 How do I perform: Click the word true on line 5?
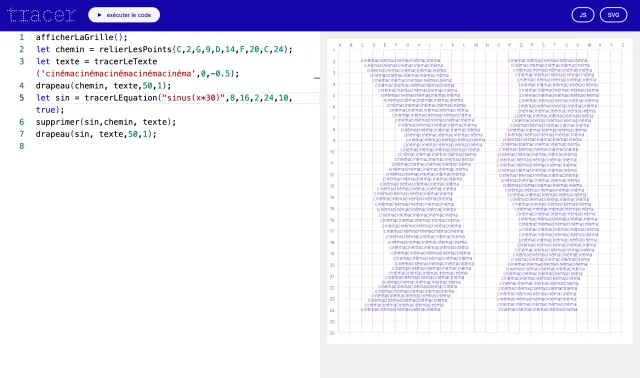45,110
